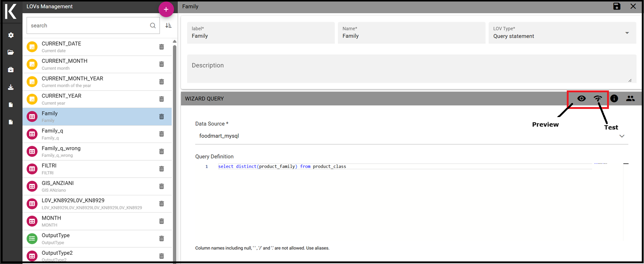644x264 pixels.
Task: Select Family_q list item
Action: coord(97,134)
